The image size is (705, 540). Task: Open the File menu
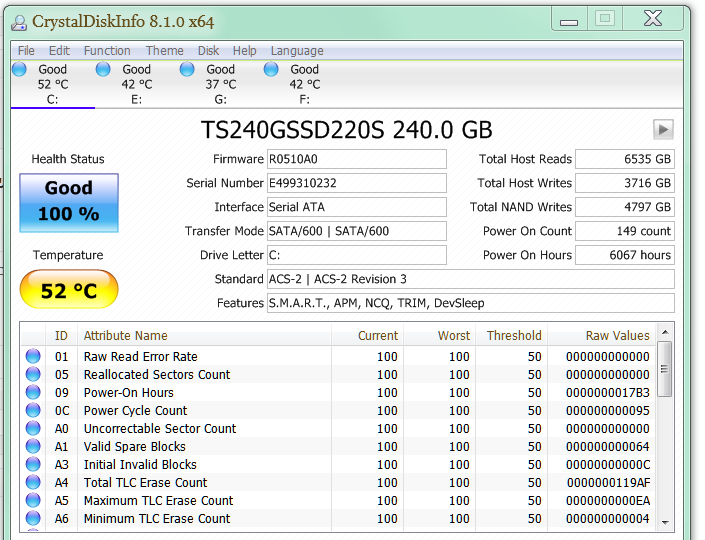[26, 50]
